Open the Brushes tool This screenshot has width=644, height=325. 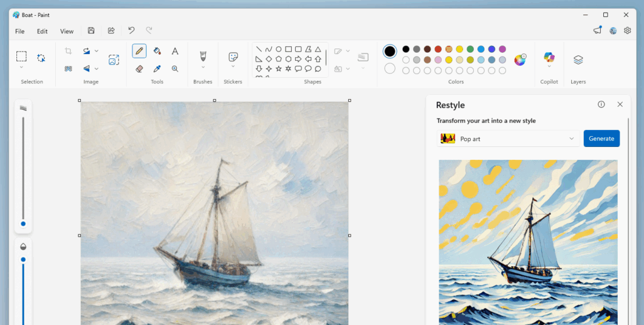pos(203,55)
